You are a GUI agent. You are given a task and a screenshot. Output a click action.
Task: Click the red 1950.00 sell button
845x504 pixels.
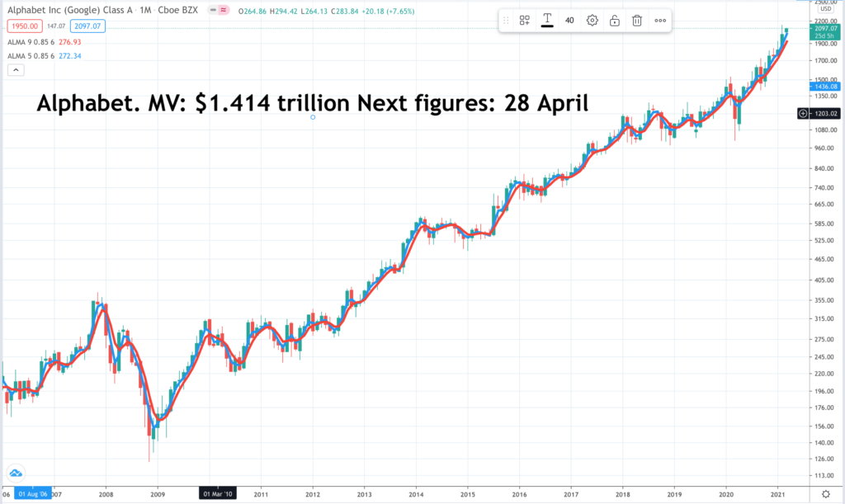(x=25, y=26)
